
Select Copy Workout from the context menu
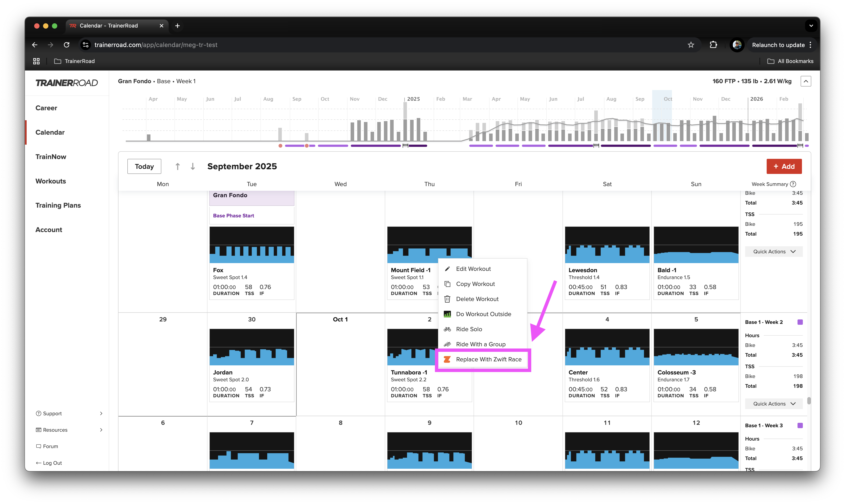pyautogui.click(x=483, y=284)
